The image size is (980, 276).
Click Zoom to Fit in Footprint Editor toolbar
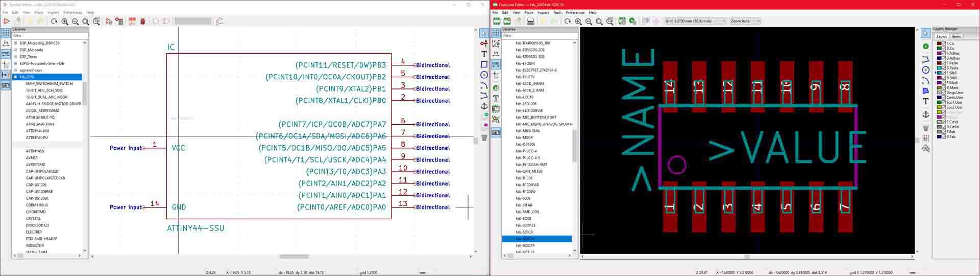click(599, 21)
